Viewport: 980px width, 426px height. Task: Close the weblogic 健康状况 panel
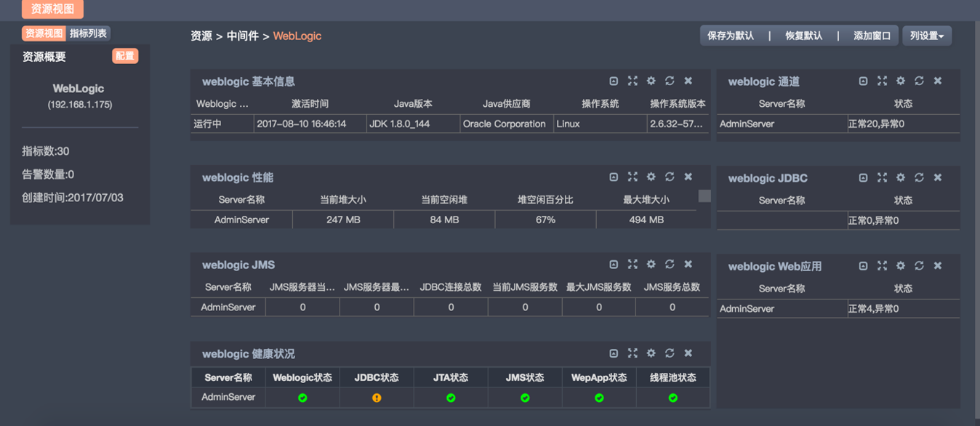coord(688,353)
